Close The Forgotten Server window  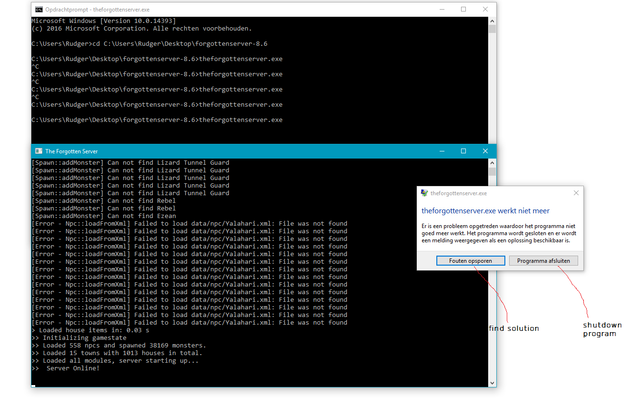coord(485,151)
